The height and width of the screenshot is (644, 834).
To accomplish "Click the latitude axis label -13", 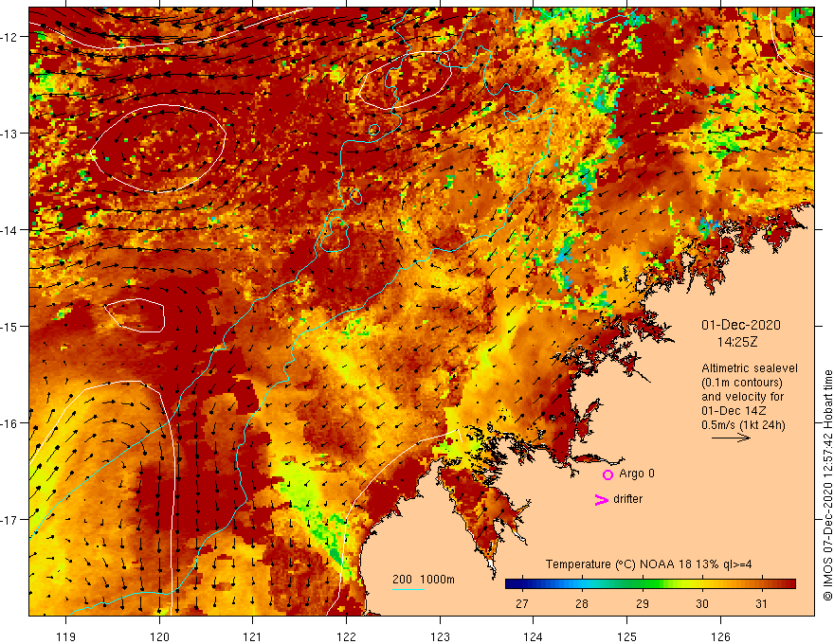I will [x=10, y=134].
